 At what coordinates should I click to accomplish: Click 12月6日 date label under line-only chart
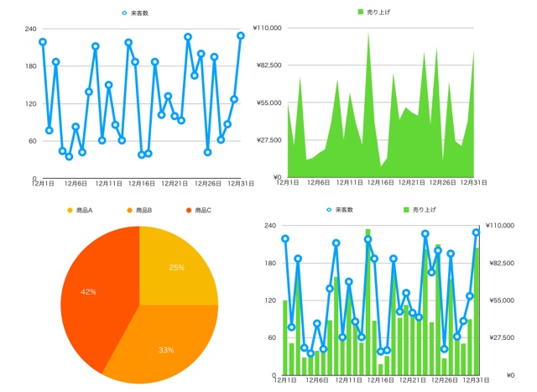(x=76, y=184)
